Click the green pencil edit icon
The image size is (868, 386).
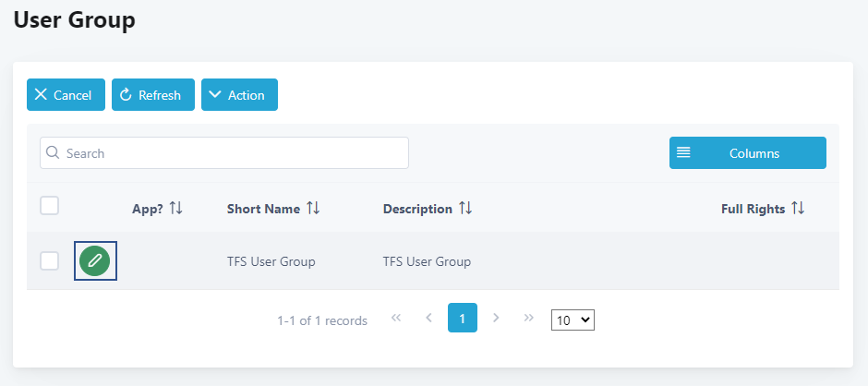click(x=94, y=261)
